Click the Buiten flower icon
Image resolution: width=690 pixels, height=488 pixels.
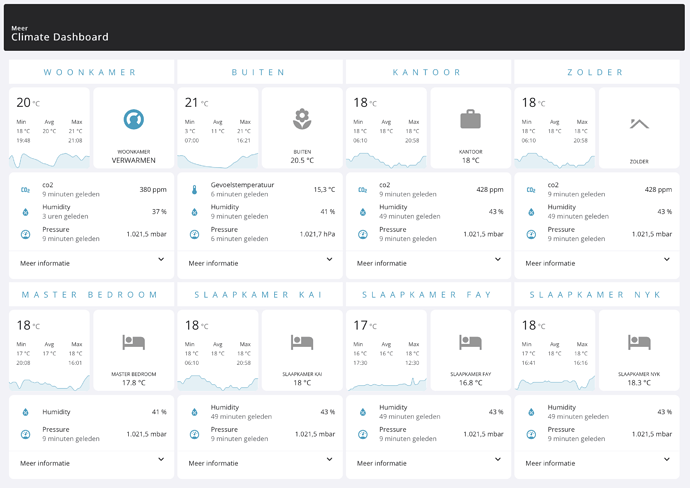point(302,119)
